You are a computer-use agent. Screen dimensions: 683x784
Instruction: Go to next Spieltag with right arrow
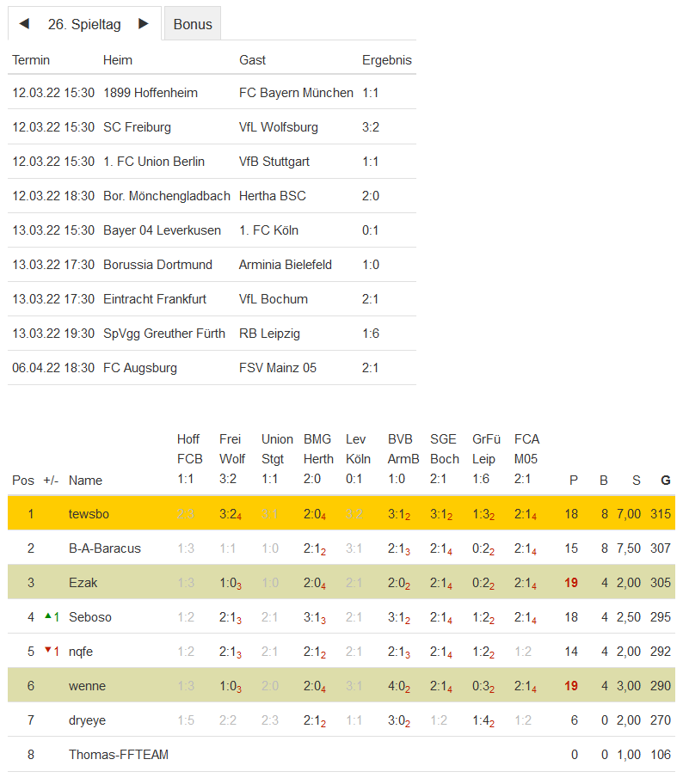[144, 24]
